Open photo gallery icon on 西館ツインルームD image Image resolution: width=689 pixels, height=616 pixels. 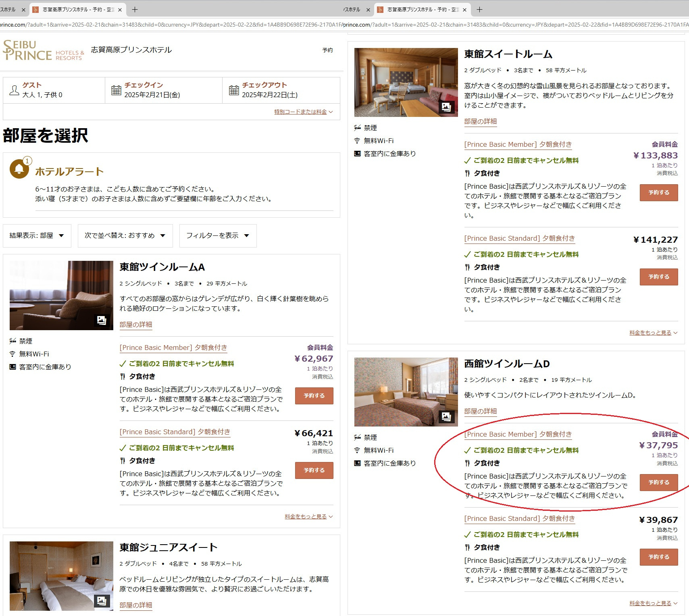click(x=446, y=416)
